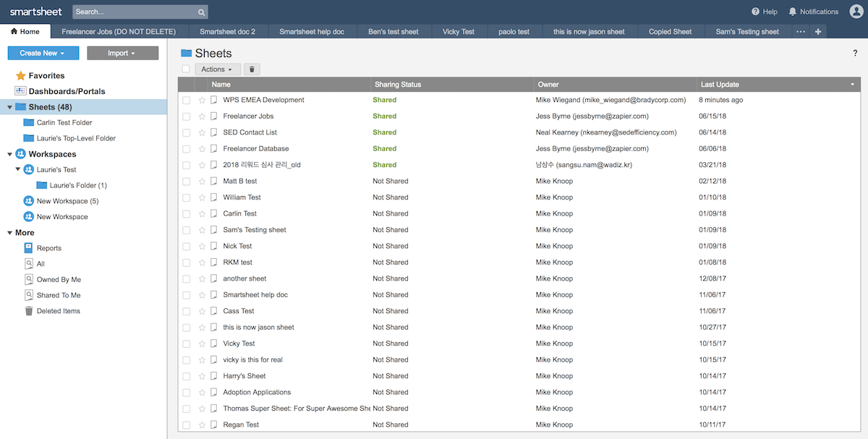This screenshot has height=439, width=868.
Task: Open the user account avatar
Action: coord(856,12)
